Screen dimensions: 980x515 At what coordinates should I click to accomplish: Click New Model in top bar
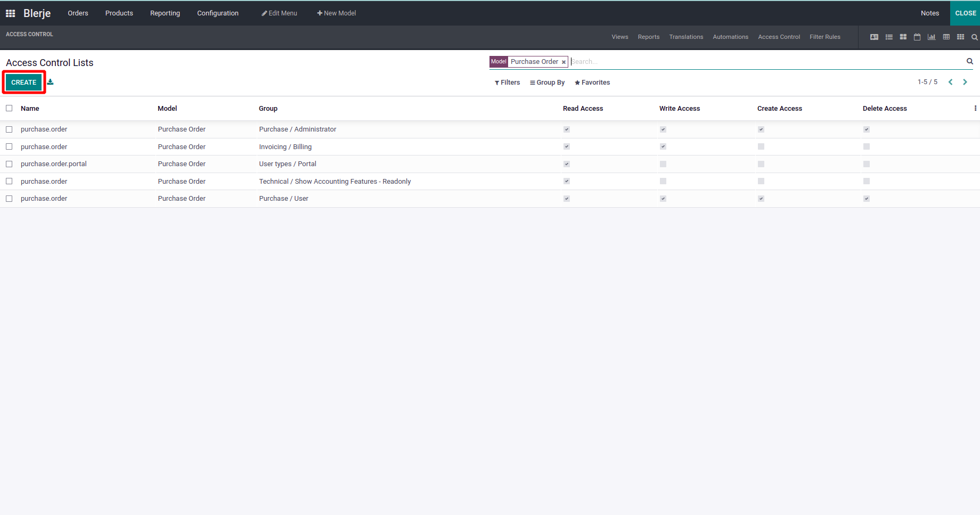coord(337,13)
